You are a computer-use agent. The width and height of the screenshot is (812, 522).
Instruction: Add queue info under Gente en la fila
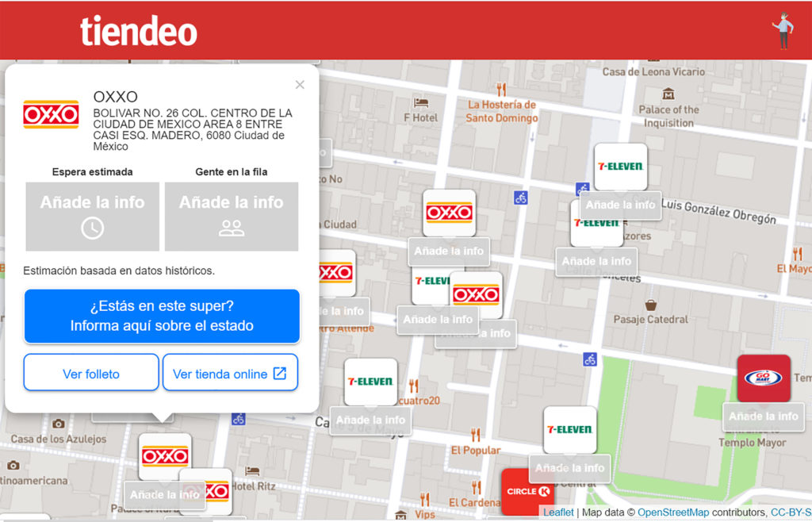[x=232, y=217]
